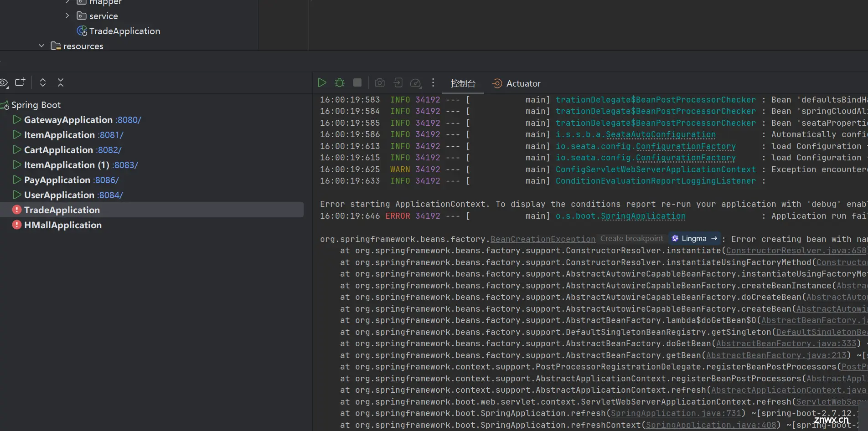Open AbstractBeanFactory.java:213 stack link
The image size is (868, 431).
(776, 355)
